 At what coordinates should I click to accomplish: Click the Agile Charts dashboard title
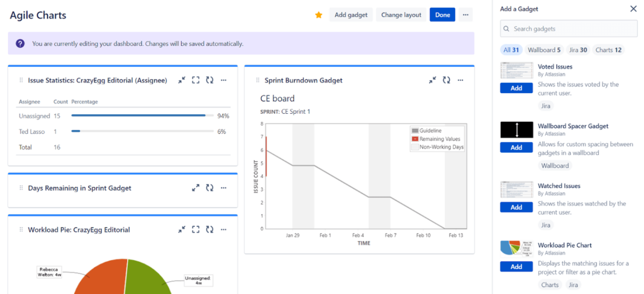(x=38, y=15)
